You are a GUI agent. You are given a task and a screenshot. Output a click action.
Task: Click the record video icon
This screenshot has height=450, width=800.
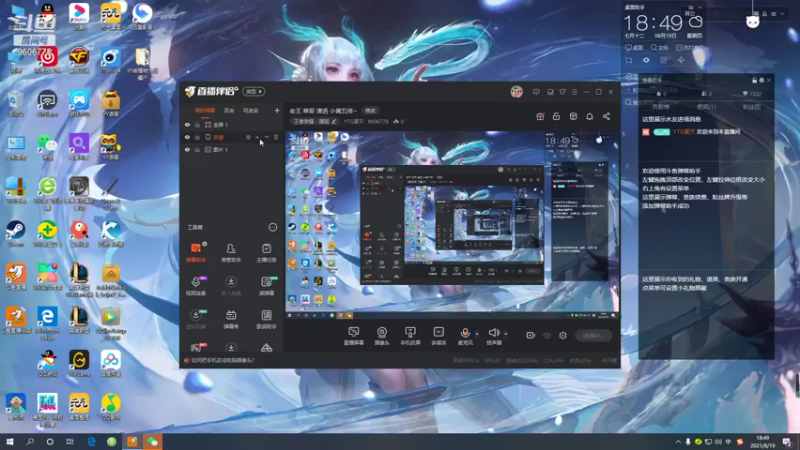tap(531, 335)
